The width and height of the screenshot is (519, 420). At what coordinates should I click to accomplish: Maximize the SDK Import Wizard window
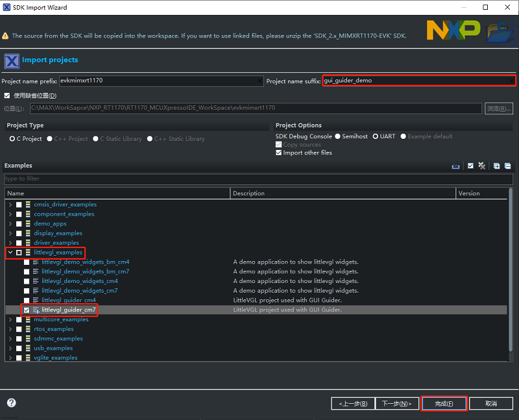coord(485,7)
